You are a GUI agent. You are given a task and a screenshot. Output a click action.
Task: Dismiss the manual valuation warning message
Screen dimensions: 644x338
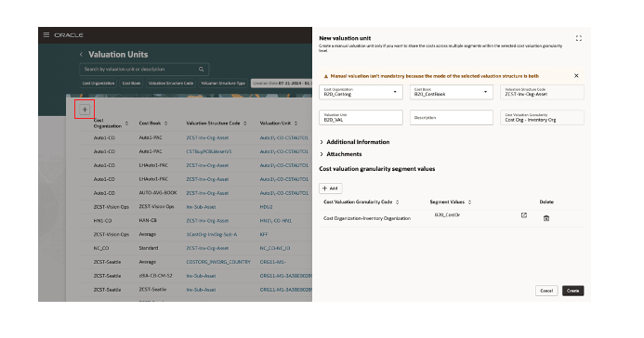point(576,76)
